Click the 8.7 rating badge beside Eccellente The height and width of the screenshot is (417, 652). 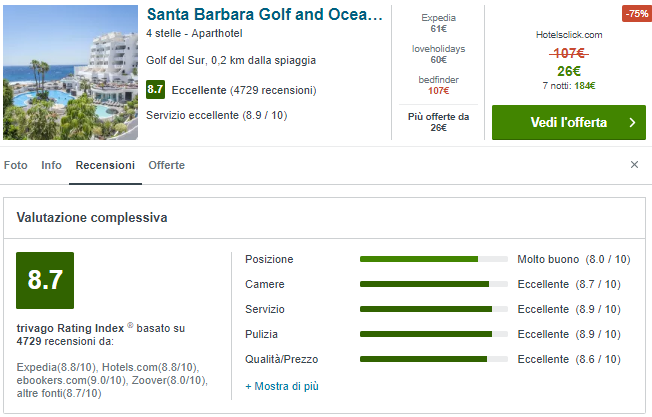(154, 90)
